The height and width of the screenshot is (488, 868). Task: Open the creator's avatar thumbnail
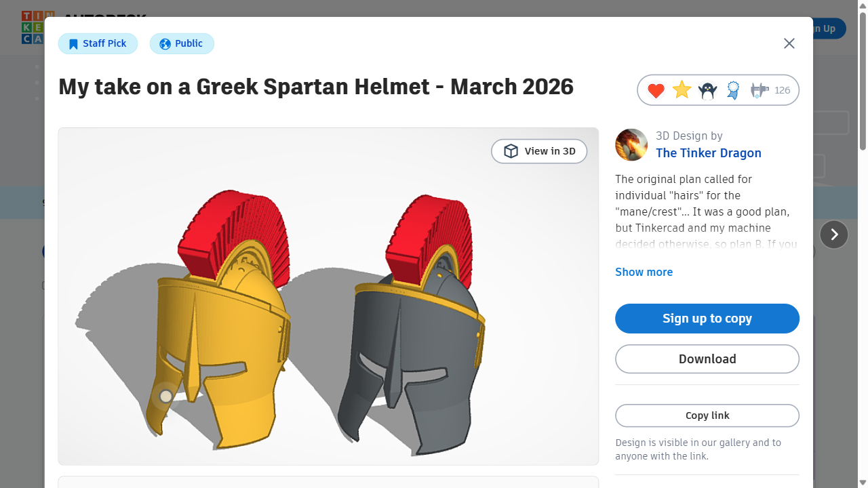coord(631,144)
